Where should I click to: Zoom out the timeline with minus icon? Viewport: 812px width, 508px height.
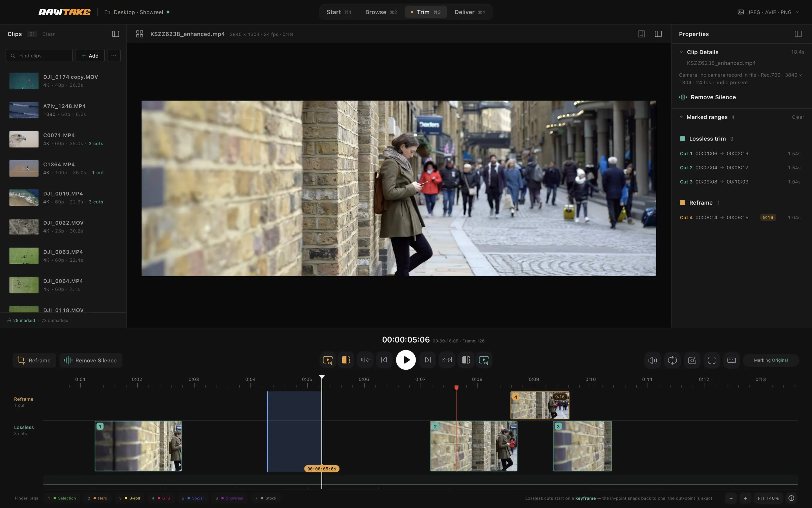(x=731, y=498)
